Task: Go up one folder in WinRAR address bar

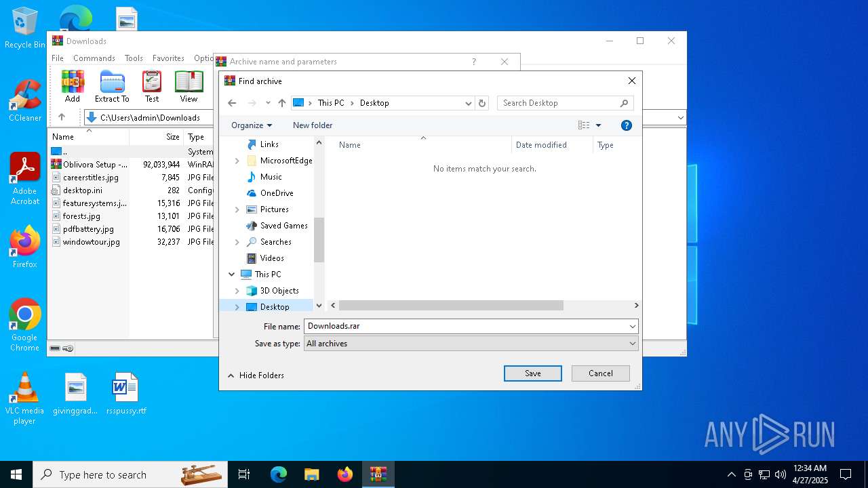Action: [x=62, y=117]
